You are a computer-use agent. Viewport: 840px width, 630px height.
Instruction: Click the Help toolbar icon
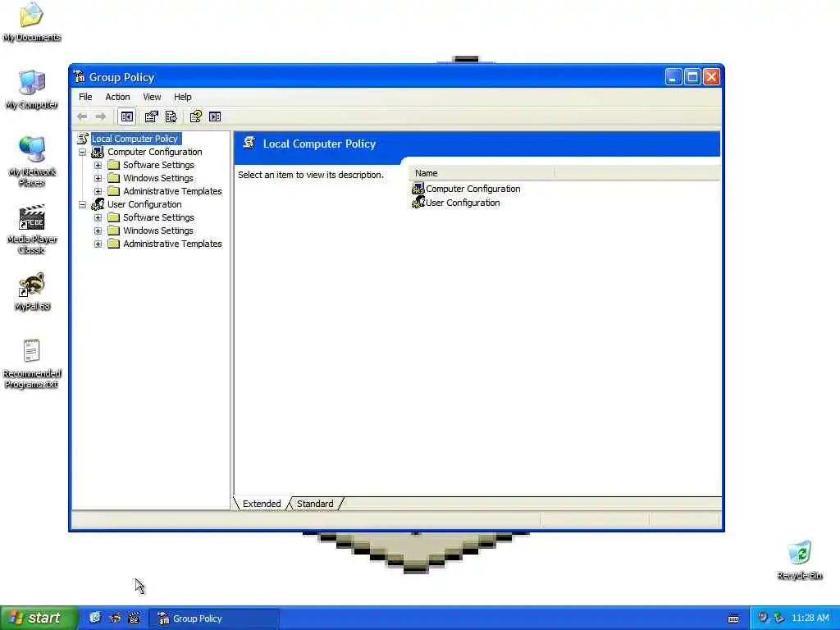195,116
